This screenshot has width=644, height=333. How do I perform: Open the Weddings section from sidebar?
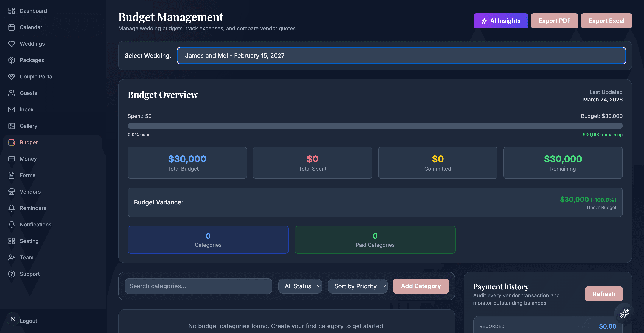pos(32,44)
